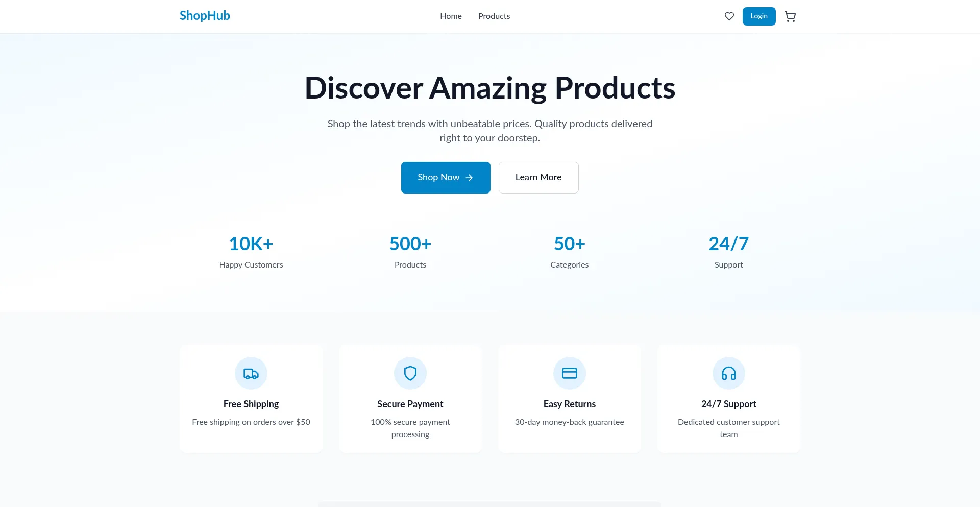This screenshot has height=507, width=980.
Task: Select the Free Shipping card title
Action: tap(251, 404)
